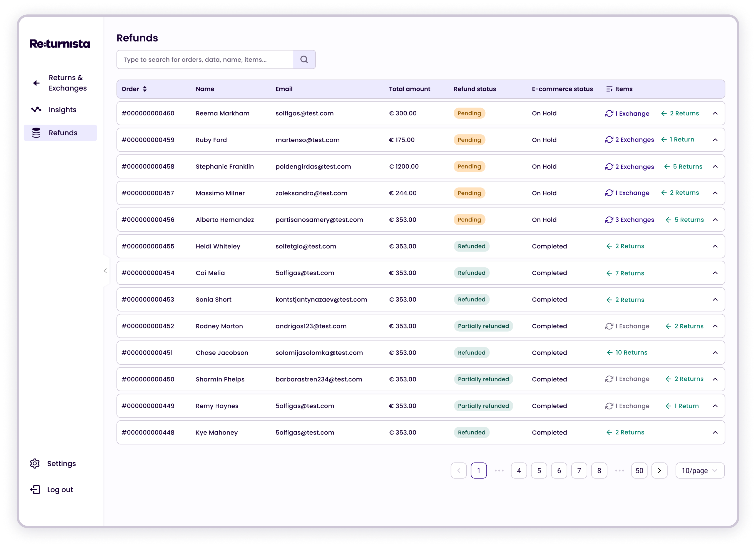
Task: Click the Items column filter icon
Action: [x=609, y=89]
